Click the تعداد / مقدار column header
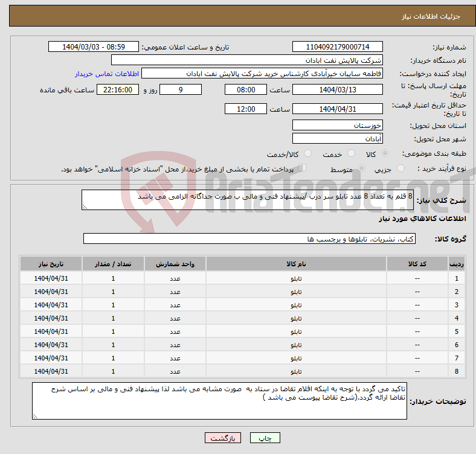This screenshot has width=476, height=454. pyautogui.click(x=113, y=264)
